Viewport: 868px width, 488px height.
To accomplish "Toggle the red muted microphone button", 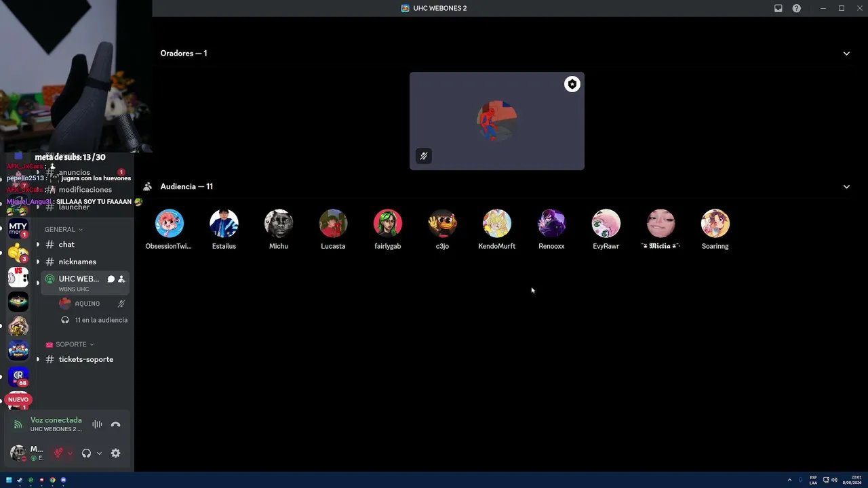I will 58,453.
